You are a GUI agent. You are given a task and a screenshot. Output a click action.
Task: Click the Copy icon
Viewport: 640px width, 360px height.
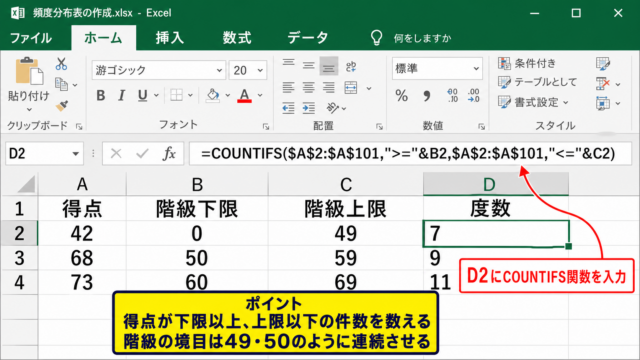[x=61, y=84]
